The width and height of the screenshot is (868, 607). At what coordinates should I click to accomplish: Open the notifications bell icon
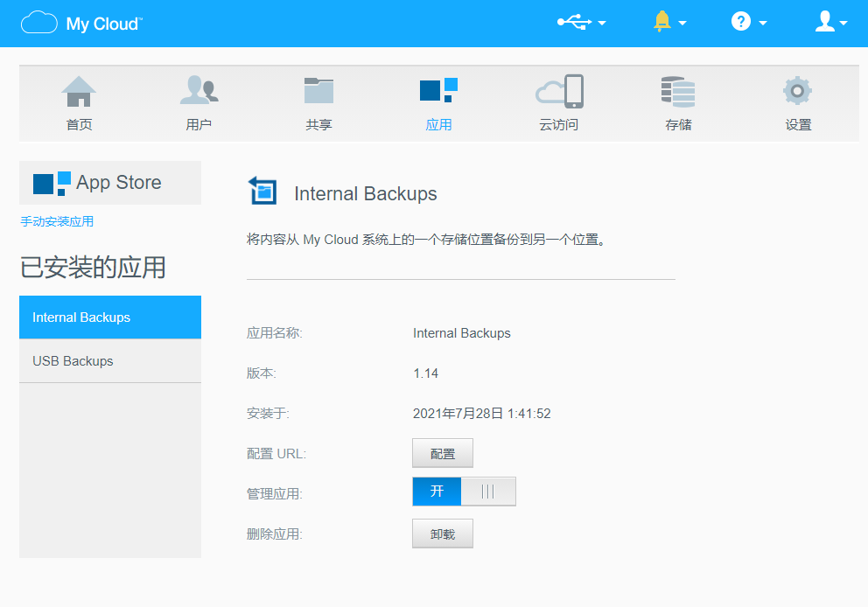pyautogui.click(x=661, y=22)
